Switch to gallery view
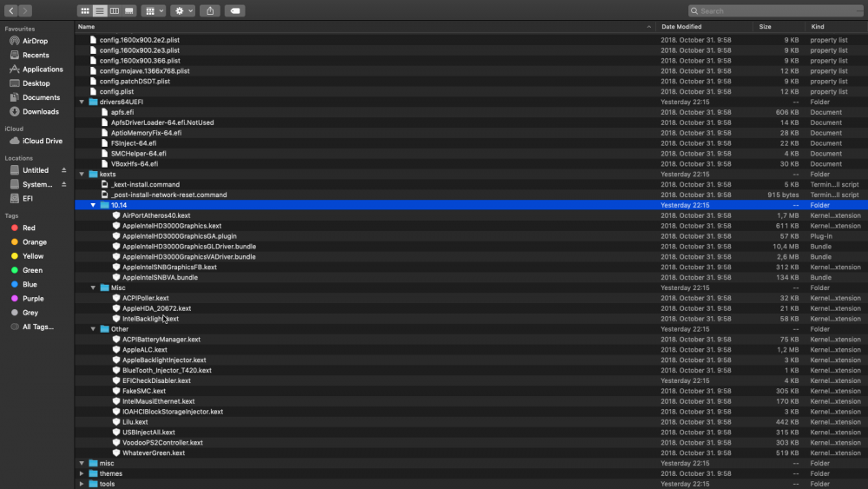868x489 pixels. [129, 10]
